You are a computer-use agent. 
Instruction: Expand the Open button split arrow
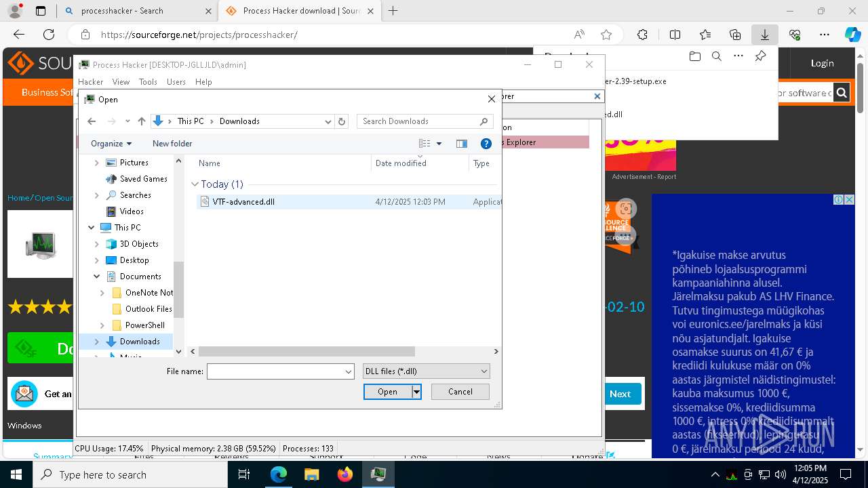coord(416,392)
